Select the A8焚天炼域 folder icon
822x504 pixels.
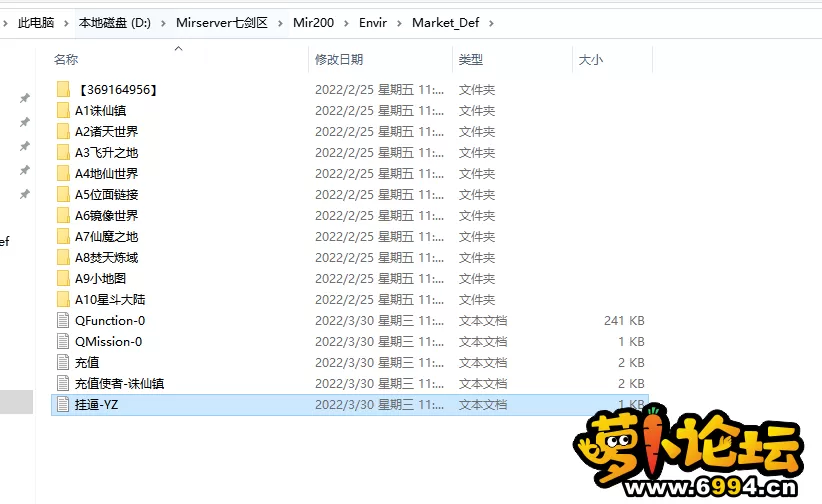(63, 257)
